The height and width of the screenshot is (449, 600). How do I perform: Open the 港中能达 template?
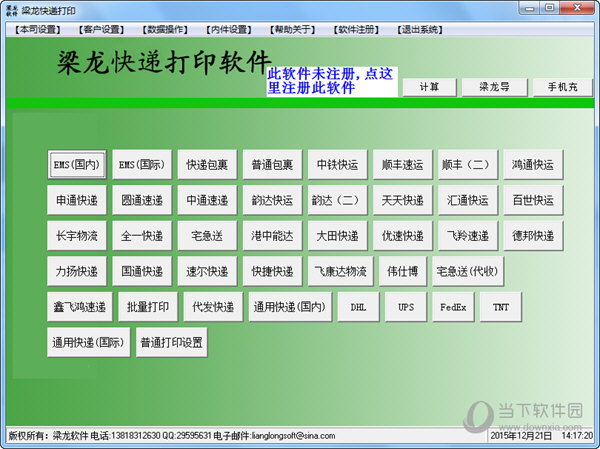[x=272, y=236]
